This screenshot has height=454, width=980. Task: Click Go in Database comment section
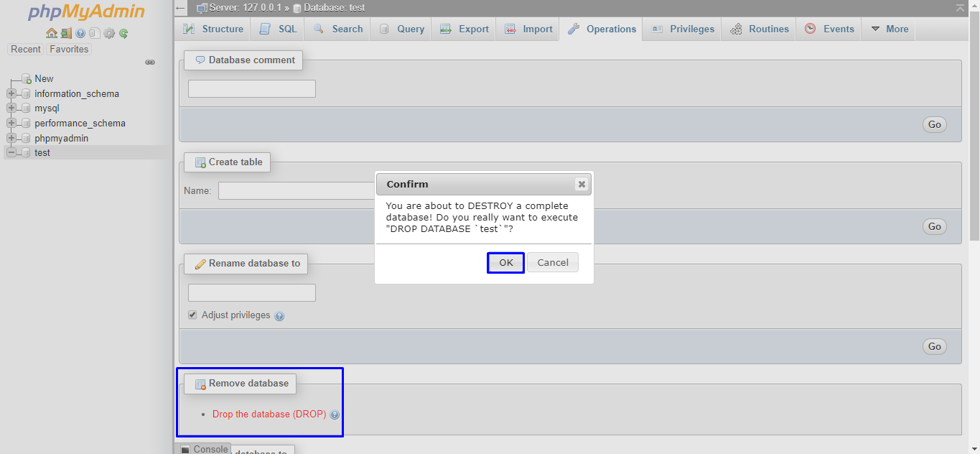(934, 125)
